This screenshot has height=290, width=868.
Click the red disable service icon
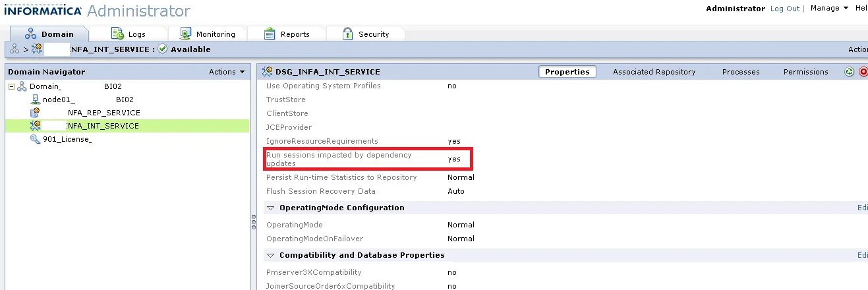pyautogui.click(x=863, y=72)
